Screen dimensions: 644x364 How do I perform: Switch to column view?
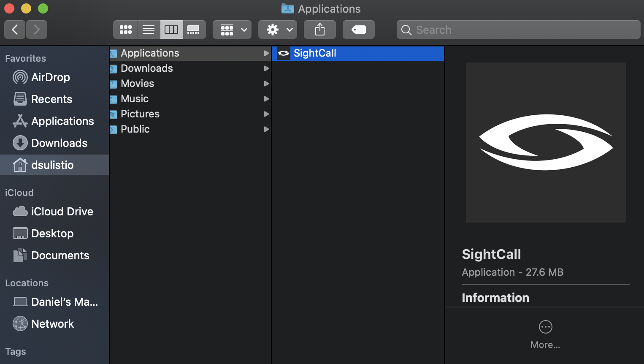pyautogui.click(x=171, y=30)
